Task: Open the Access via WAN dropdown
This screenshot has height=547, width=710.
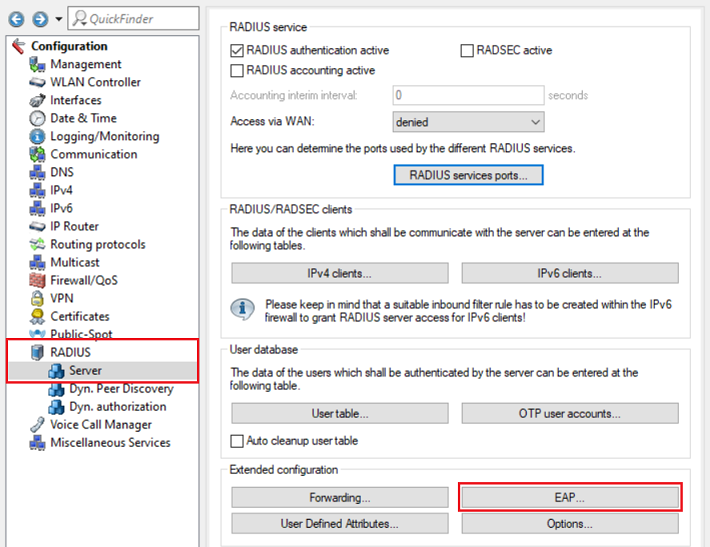Action: (468, 122)
